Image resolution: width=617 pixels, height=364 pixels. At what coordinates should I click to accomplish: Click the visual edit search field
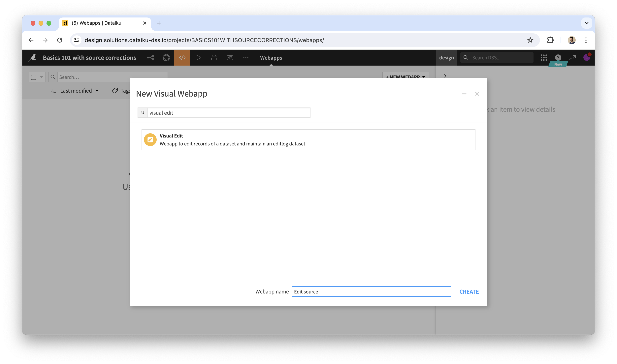(228, 113)
